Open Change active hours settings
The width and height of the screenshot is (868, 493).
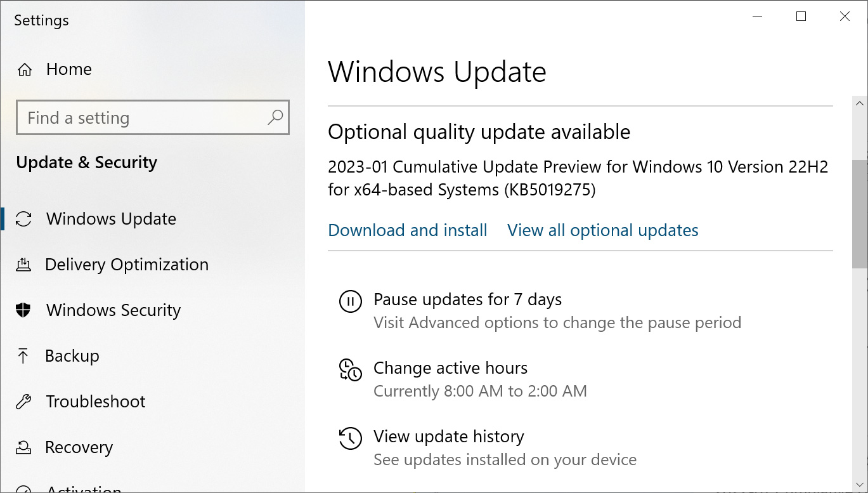(x=451, y=367)
